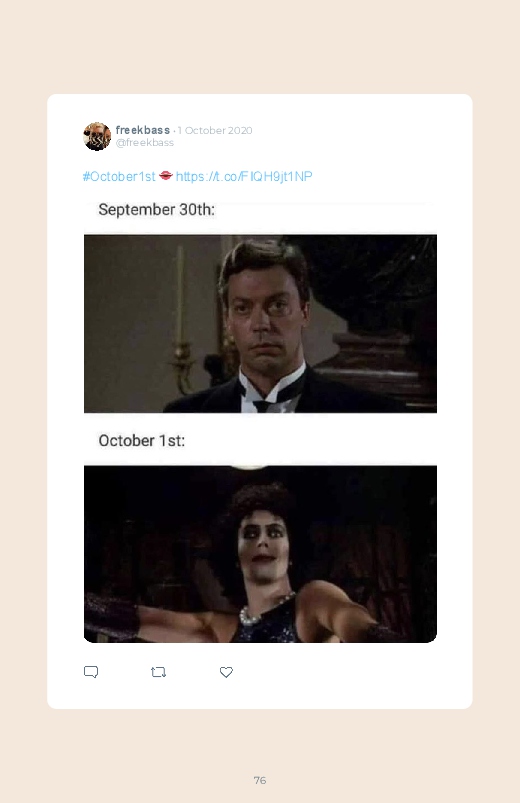
Task: Like the tweet with the heart icon
Action: 226,672
